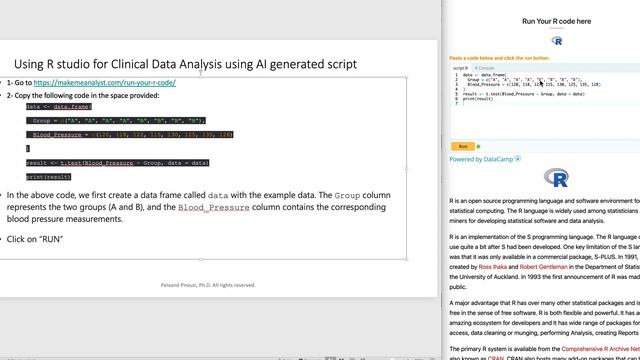The height and width of the screenshot is (360, 640).
Task: Click line 6 print(result) in the editor
Action: (478, 99)
